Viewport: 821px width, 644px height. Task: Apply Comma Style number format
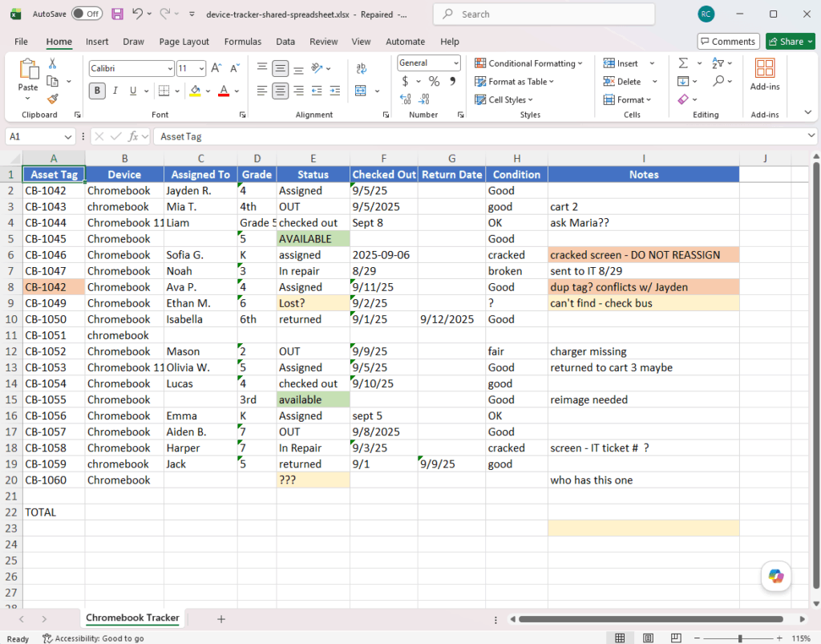[x=453, y=81]
